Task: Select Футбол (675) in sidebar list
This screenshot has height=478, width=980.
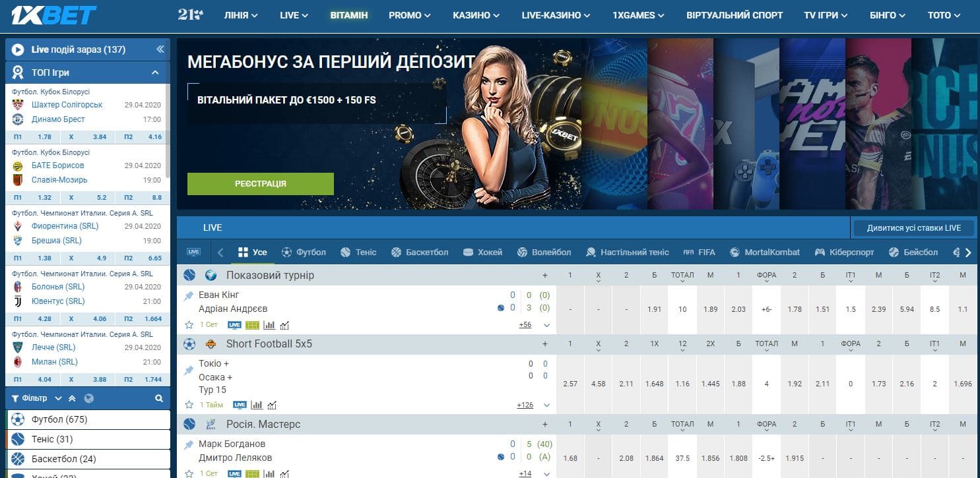Action: pos(88,419)
